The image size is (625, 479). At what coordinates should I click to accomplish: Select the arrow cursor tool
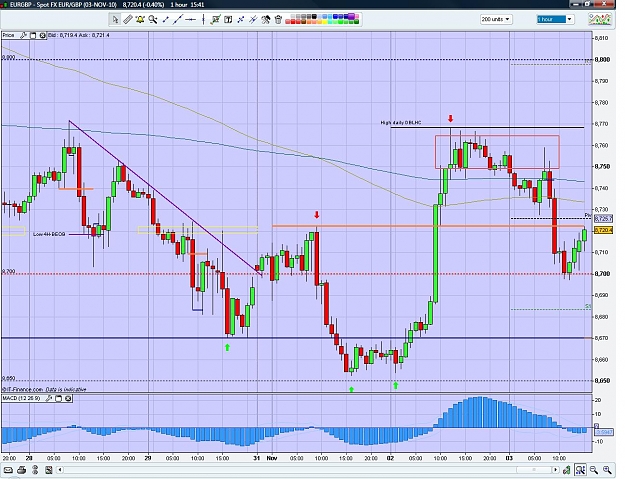coord(115,19)
